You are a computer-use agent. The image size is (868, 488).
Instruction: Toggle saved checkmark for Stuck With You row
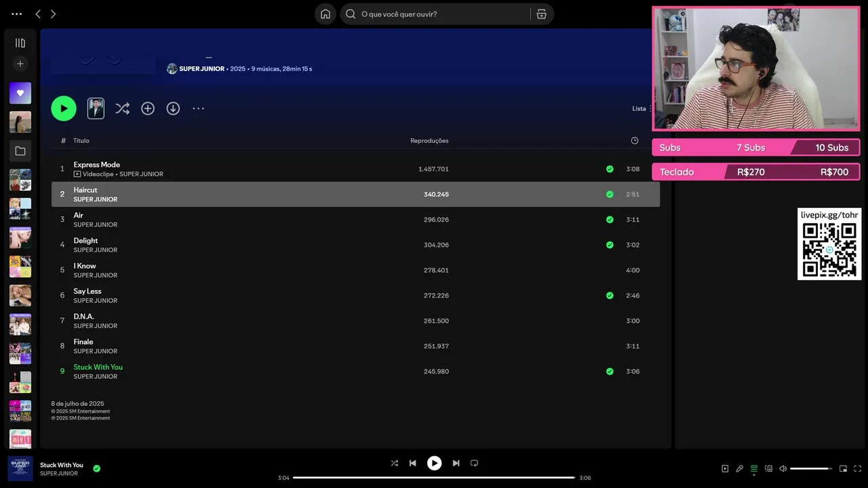coord(610,371)
